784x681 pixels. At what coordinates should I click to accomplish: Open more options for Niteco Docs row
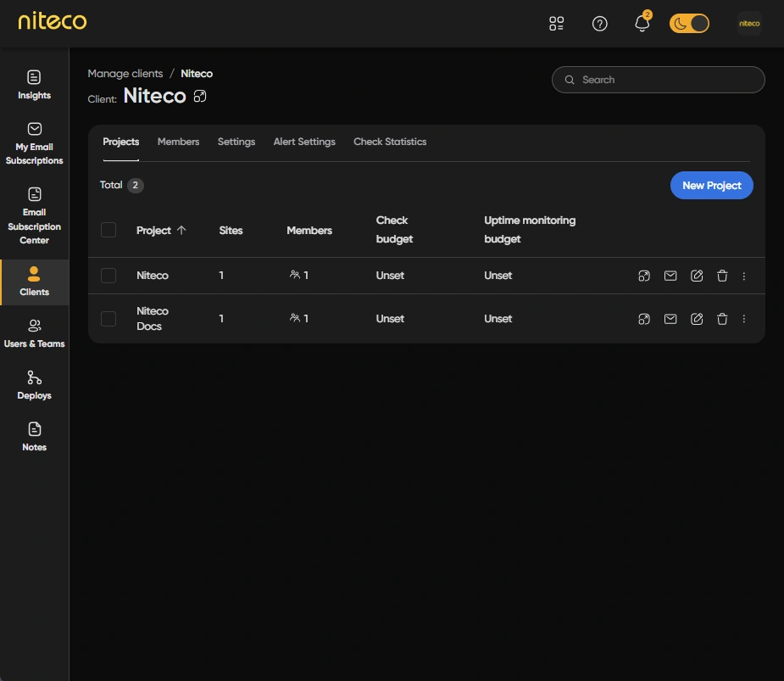[x=744, y=319]
